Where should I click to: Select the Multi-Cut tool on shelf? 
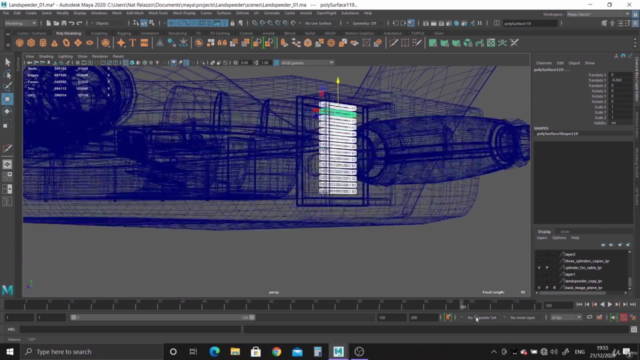393,43
